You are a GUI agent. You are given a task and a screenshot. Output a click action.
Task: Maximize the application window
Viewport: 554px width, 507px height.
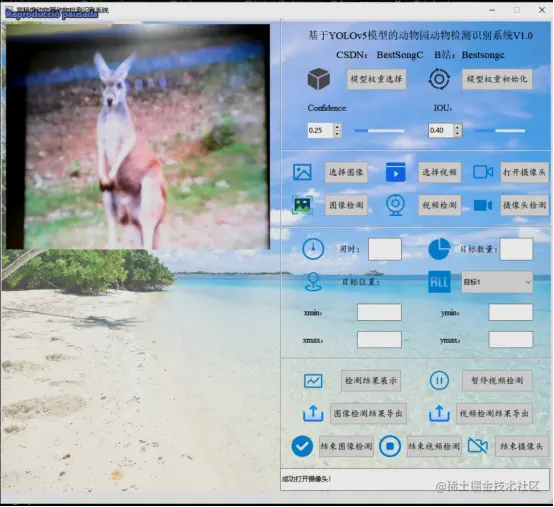coord(517,10)
